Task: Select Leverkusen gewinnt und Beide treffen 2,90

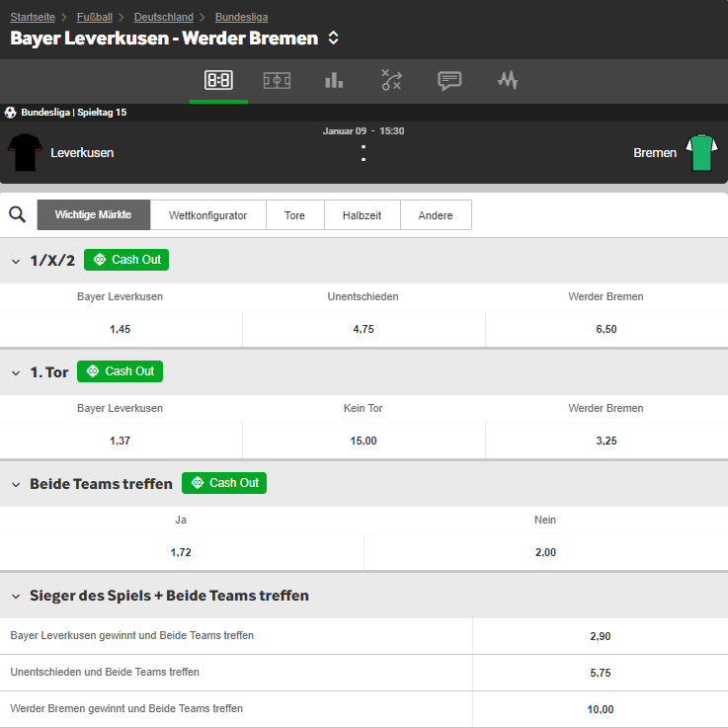Action: pyautogui.click(x=601, y=636)
